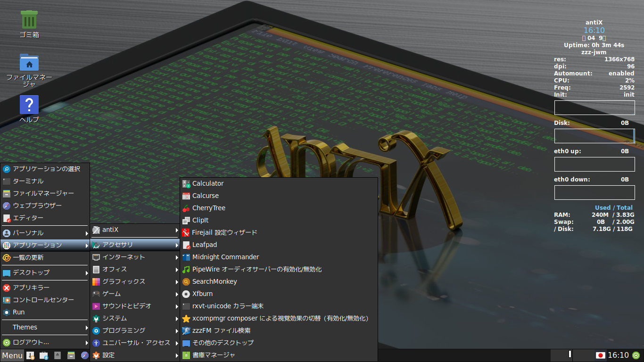This screenshot has width=644, height=362.
Task: Select the アクセサリ category
Action: click(x=135, y=245)
